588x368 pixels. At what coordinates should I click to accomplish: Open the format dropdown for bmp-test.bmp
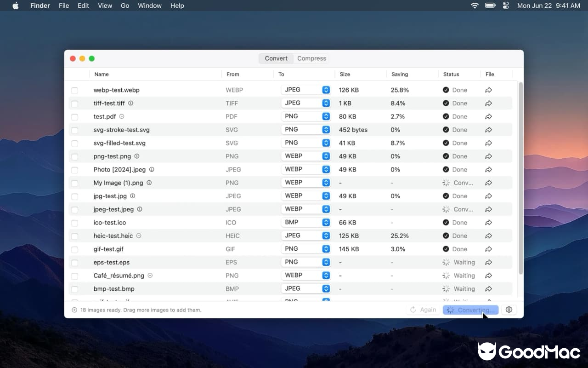(x=306, y=288)
